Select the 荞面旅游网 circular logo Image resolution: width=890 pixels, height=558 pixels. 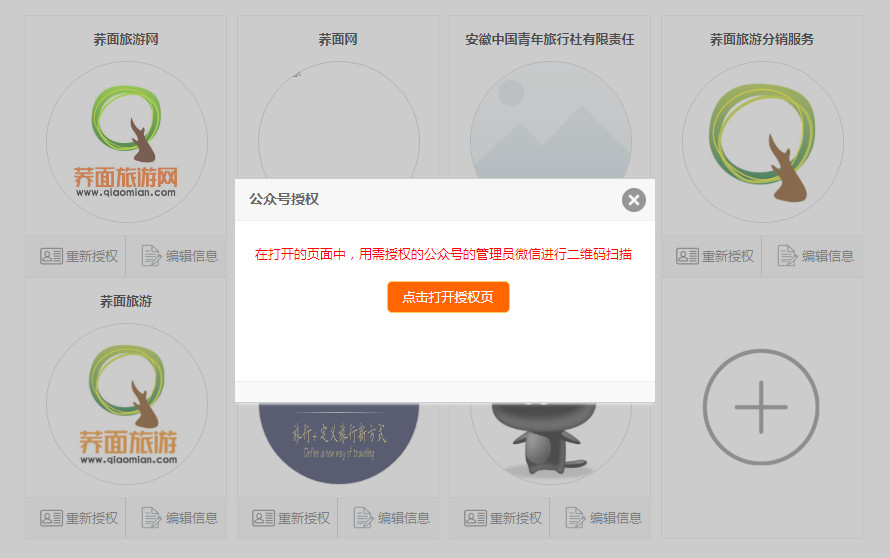tap(127, 142)
